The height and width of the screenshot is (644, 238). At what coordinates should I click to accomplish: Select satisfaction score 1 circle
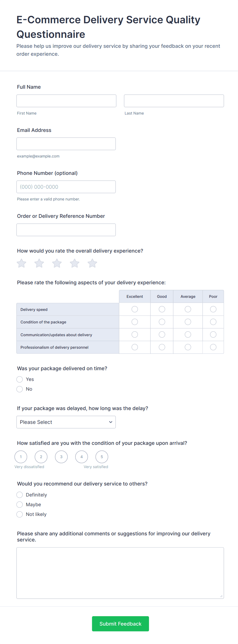[x=21, y=457]
